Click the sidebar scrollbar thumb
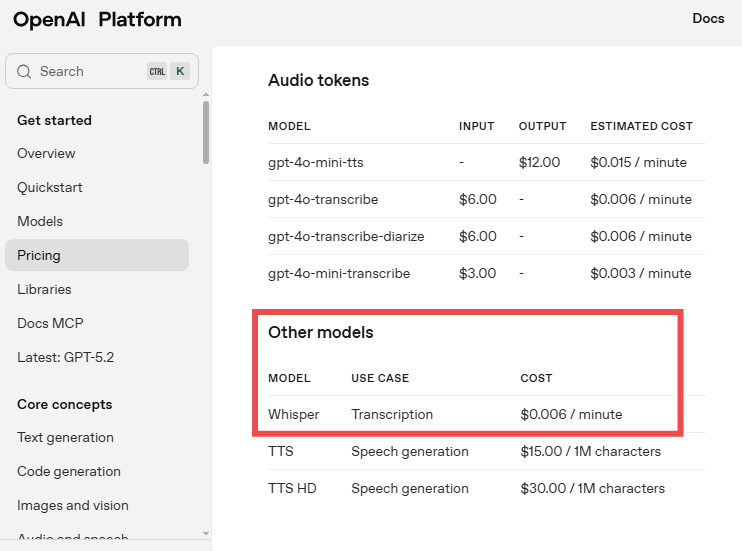742x551 pixels. click(206, 133)
